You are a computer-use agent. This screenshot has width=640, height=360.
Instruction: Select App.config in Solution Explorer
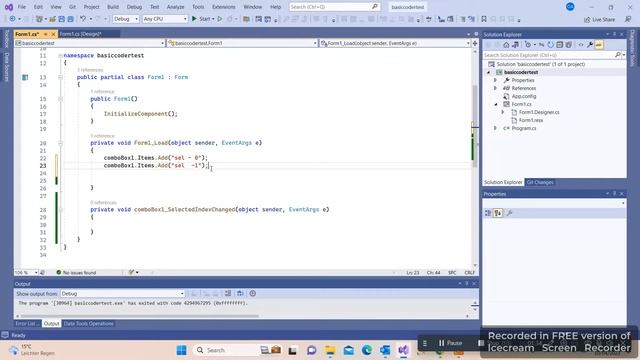[x=524, y=96]
